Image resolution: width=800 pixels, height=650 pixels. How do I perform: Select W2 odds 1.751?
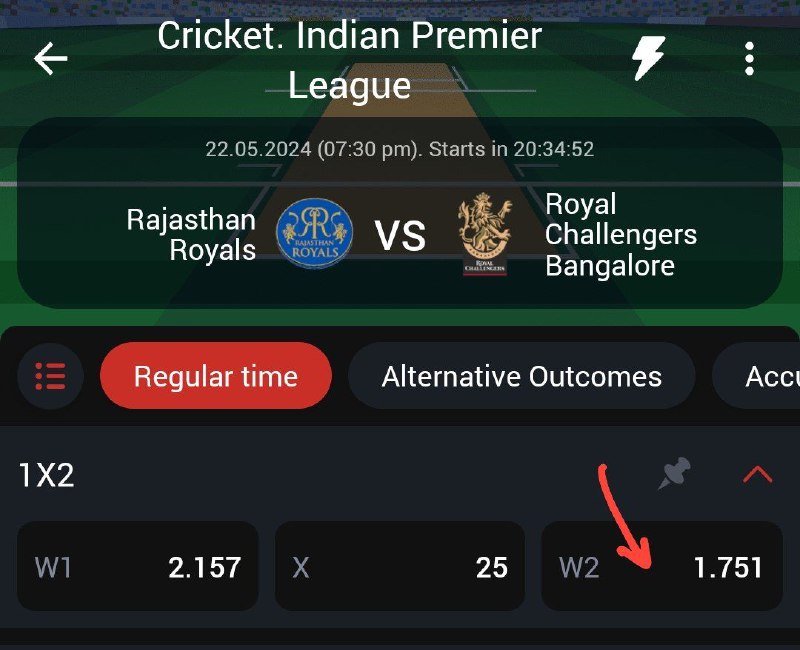point(662,566)
